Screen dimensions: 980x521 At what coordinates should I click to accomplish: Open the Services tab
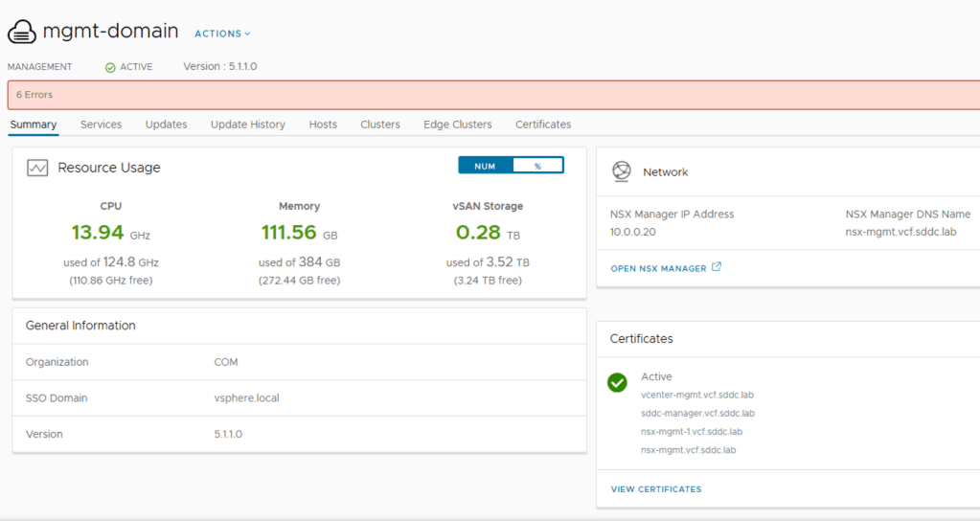pos(101,125)
